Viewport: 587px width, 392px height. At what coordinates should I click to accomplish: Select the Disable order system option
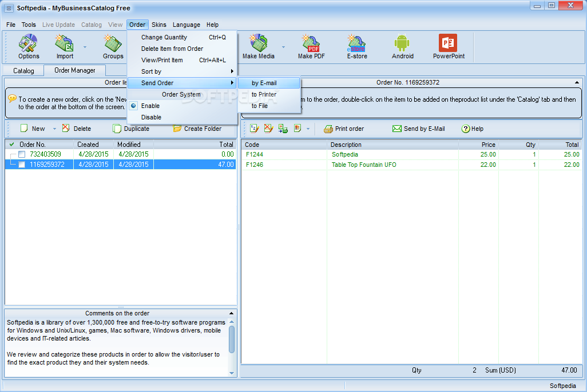point(151,117)
